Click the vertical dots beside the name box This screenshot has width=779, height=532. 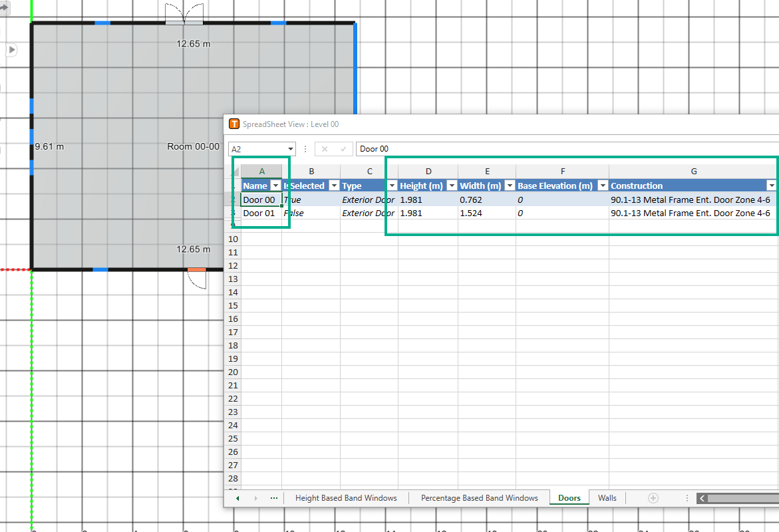pos(305,148)
